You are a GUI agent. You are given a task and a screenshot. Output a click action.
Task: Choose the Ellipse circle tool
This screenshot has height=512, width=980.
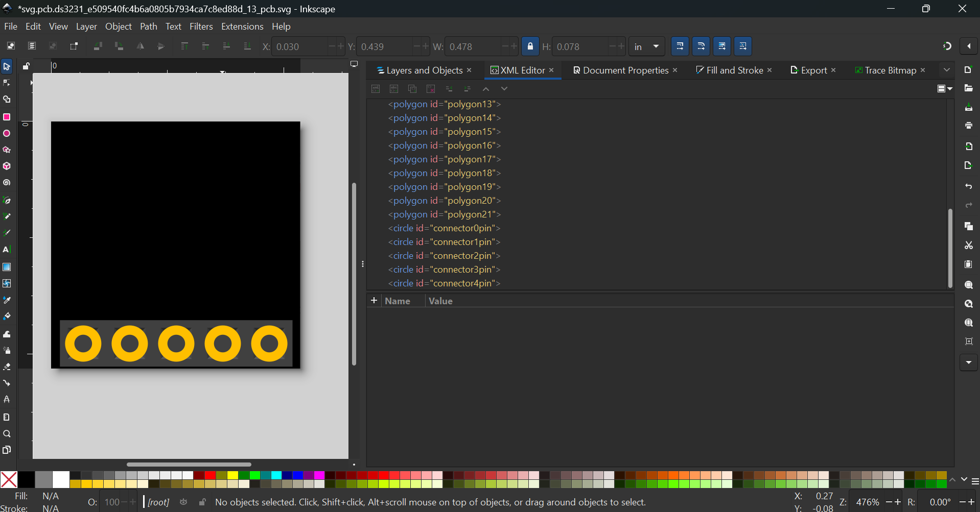click(7, 133)
